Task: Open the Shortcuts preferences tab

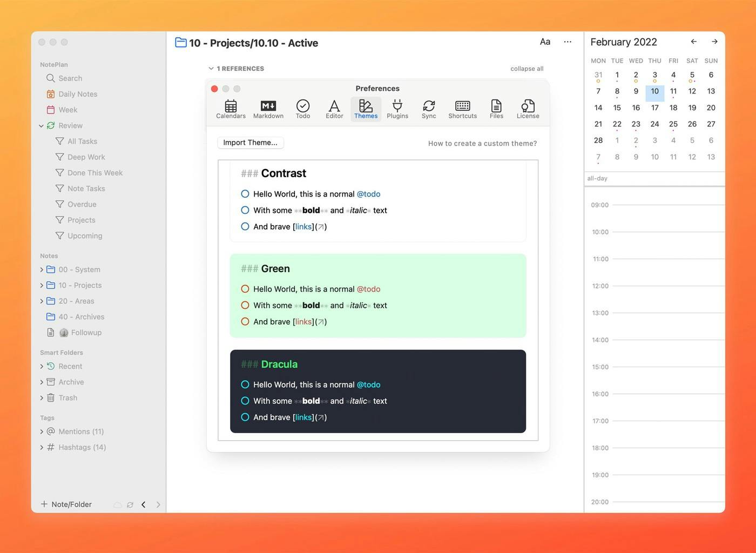Action: click(463, 109)
